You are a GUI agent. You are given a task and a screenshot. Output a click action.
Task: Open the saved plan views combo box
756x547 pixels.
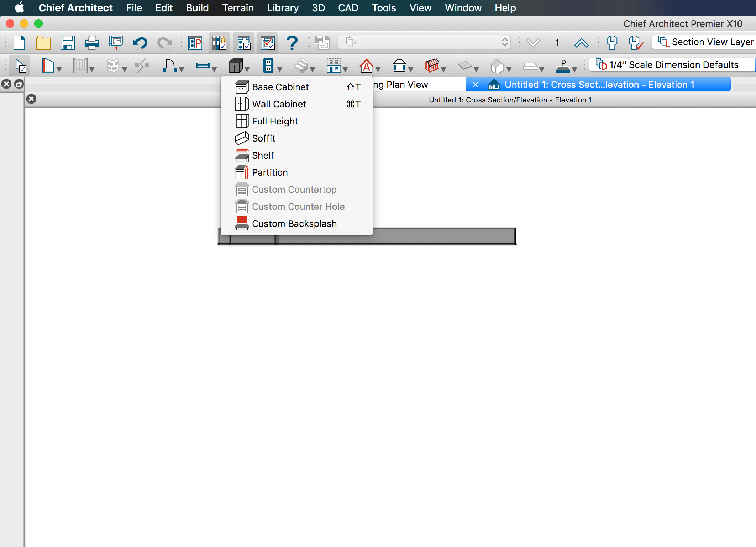pyautogui.click(x=424, y=42)
